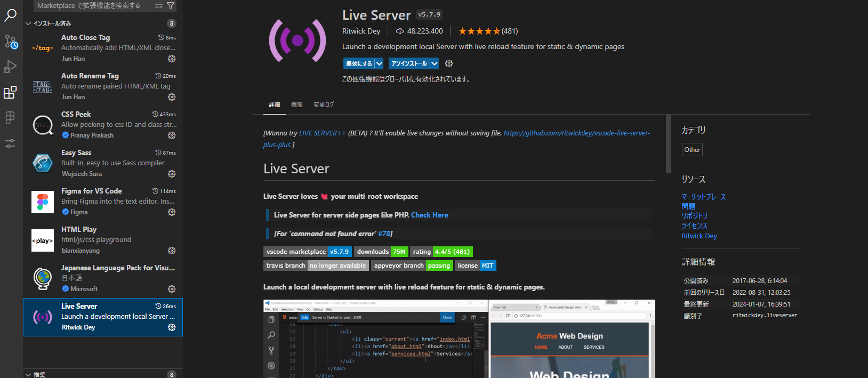The height and width of the screenshot is (378, 868).
Task: Select Japanese Language Pack globe icon
Action: point(43,278)
